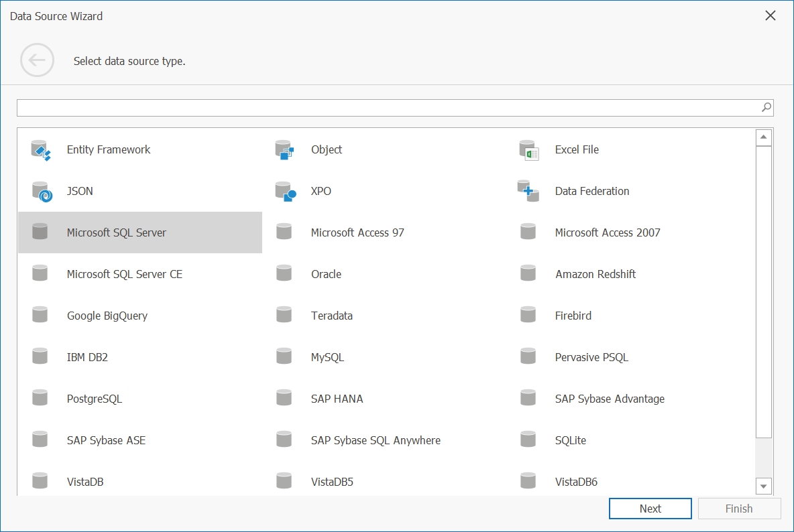Select the JSON label

pos(80,191)
